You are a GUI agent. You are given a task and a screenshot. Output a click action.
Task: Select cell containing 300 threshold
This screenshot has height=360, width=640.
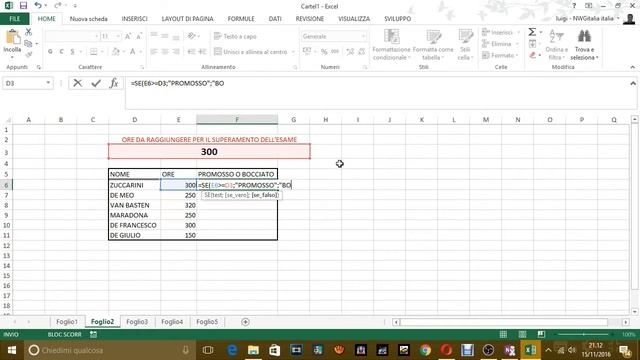tap(209, 152)
